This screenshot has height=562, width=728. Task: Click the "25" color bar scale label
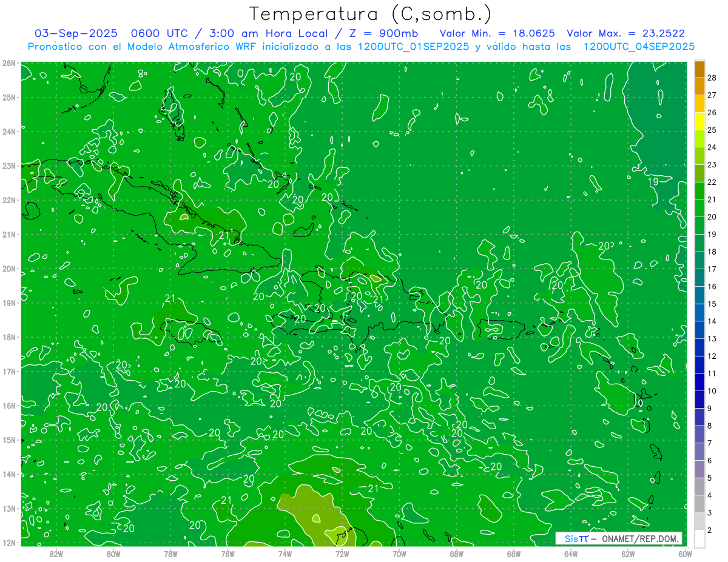point(712,130)
